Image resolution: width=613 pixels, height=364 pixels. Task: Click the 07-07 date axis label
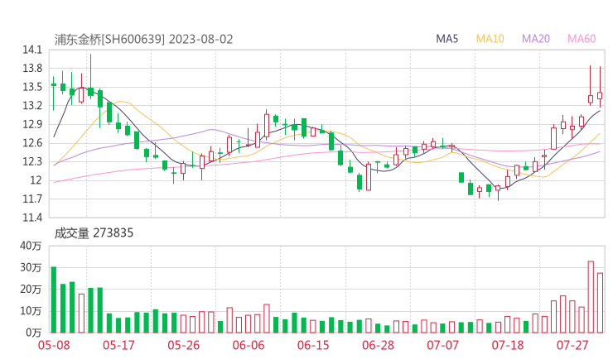point(442,345)
